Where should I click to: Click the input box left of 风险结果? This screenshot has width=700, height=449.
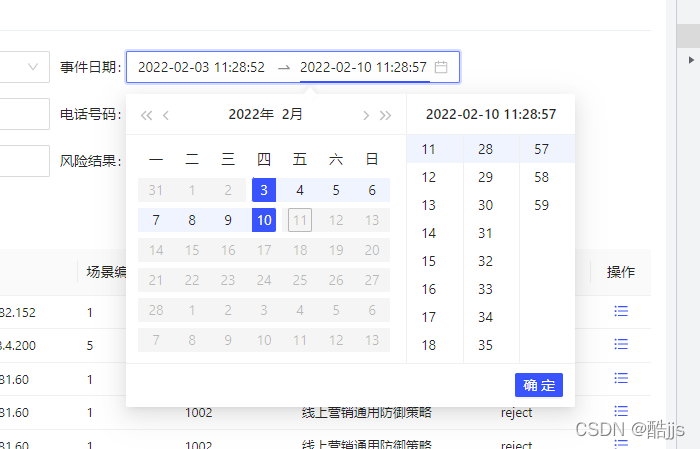[24, 161]
